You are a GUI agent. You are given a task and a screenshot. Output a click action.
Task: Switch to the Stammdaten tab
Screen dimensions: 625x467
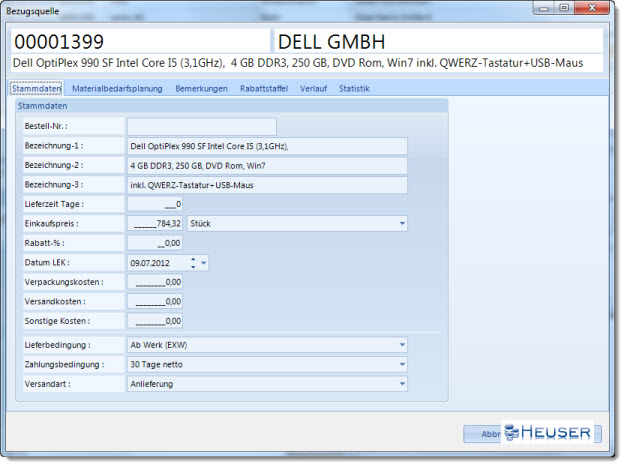36,88
